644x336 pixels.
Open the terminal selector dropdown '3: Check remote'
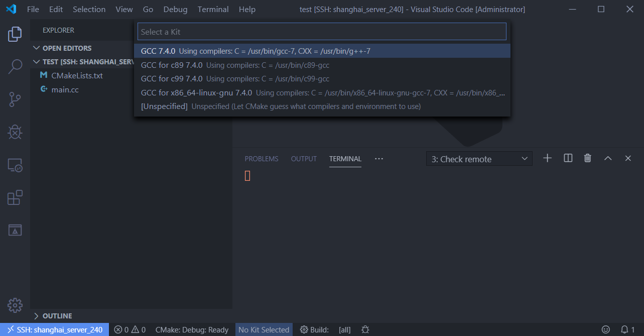tap(479, 159)
